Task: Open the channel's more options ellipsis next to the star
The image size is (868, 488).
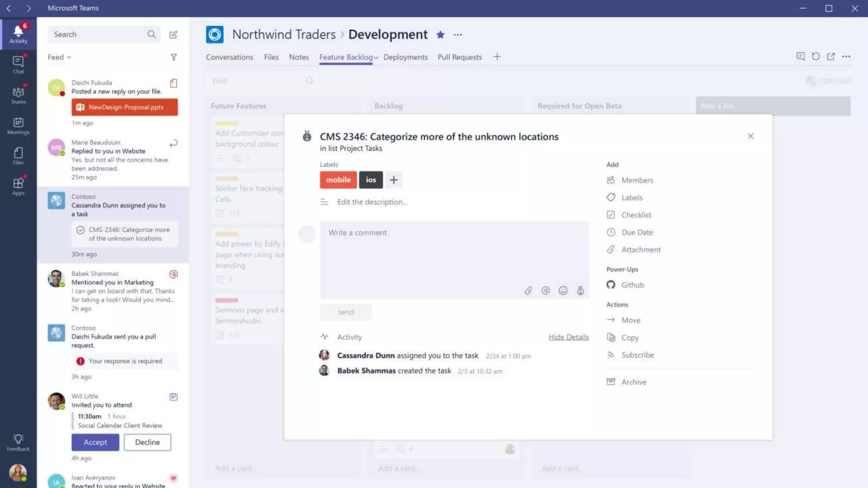Action: tap(458, 35)
